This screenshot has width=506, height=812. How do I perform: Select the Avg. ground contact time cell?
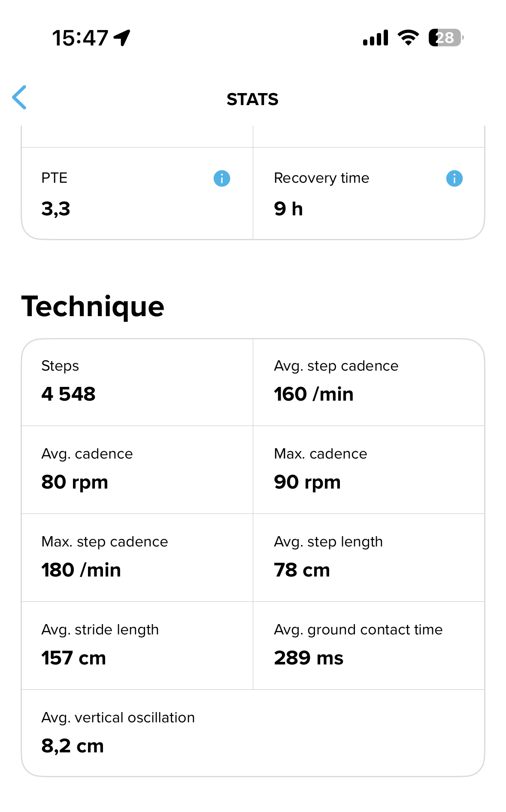(369, 646)
